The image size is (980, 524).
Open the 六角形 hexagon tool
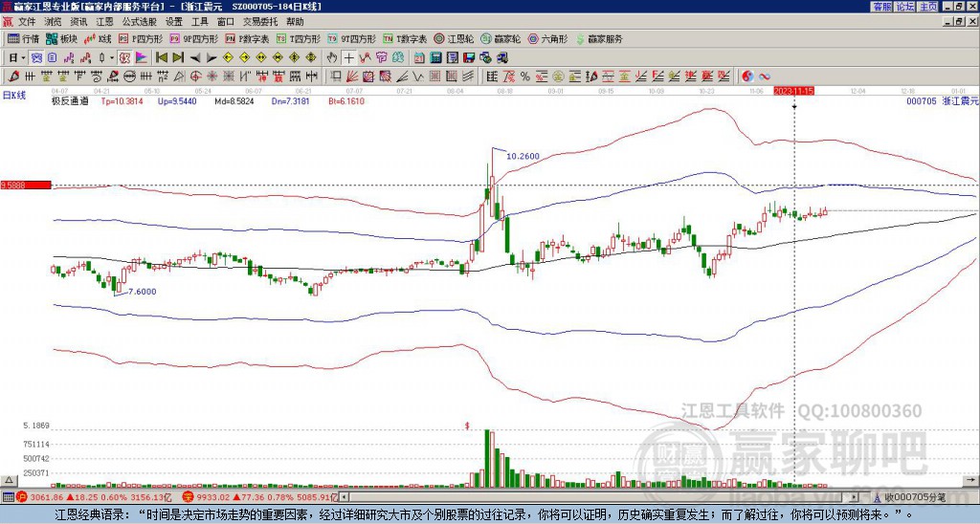point(547,38)
